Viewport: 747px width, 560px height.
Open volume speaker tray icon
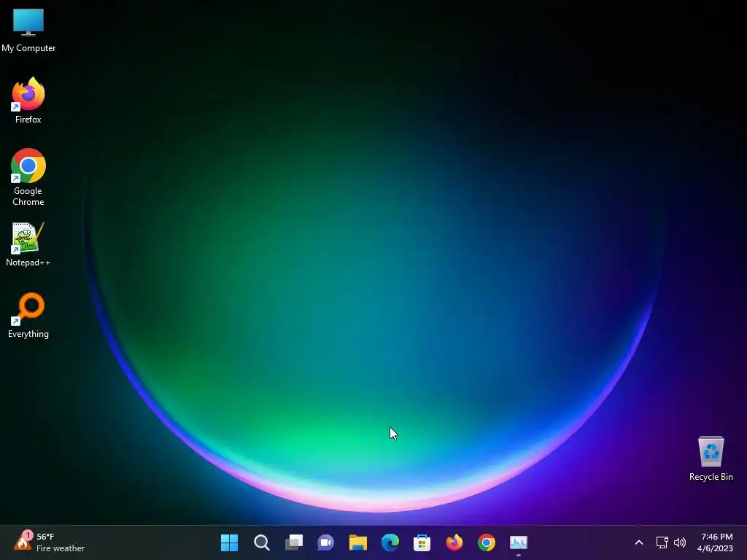(x=680, y=542)
